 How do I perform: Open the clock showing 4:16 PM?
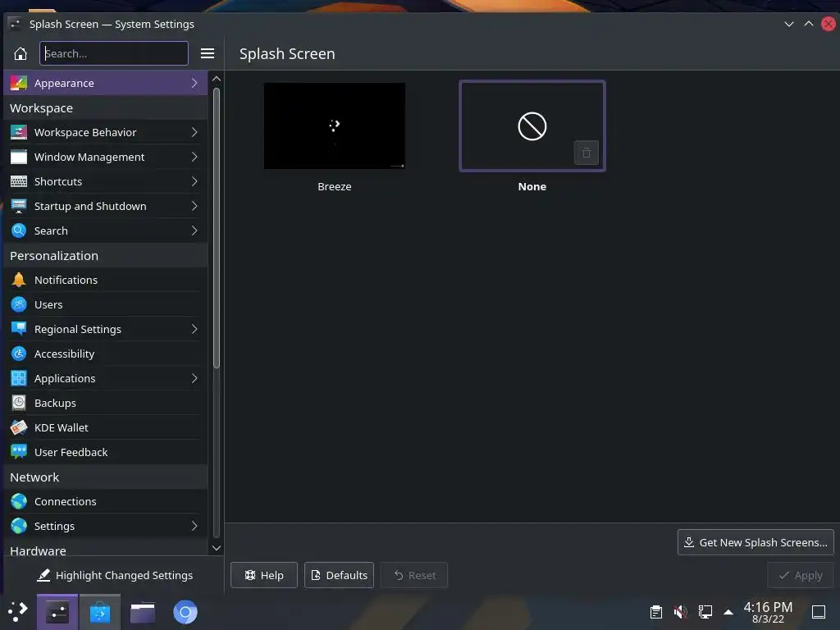point(768,612)
